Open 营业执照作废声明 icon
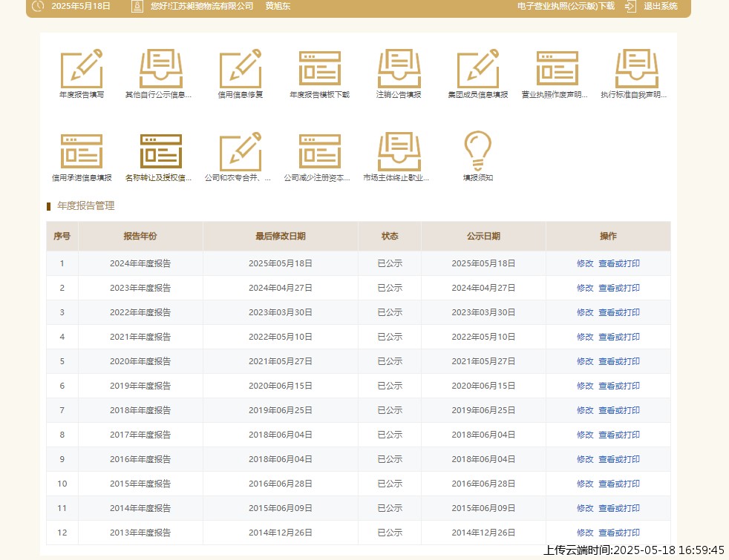This screenshot has width=729, height=560. pos(558,68)
